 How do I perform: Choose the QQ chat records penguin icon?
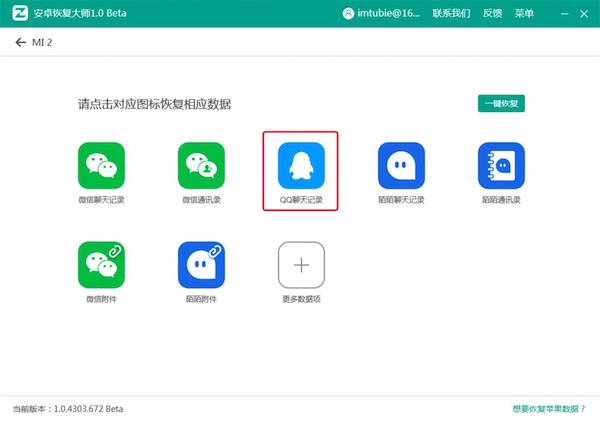301,165
